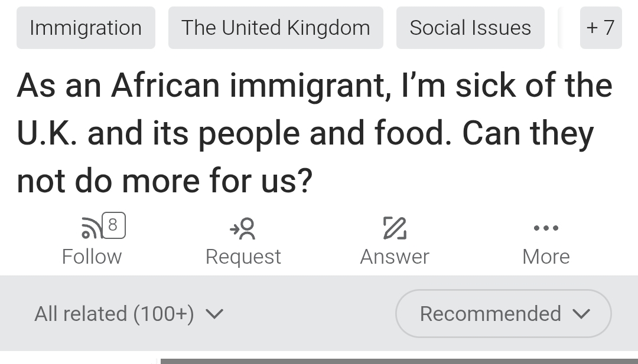This screenshot has height=364, width=638.
Task: Open the three-dot More icon
Action: 546,228
